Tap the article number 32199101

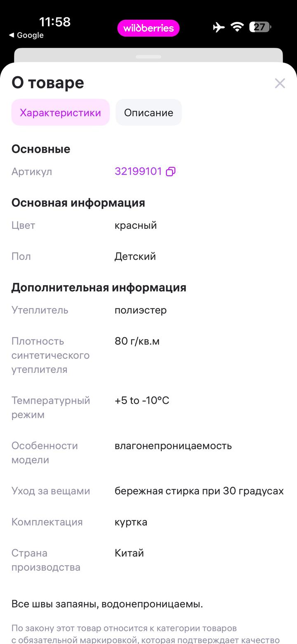coord(138,171)
